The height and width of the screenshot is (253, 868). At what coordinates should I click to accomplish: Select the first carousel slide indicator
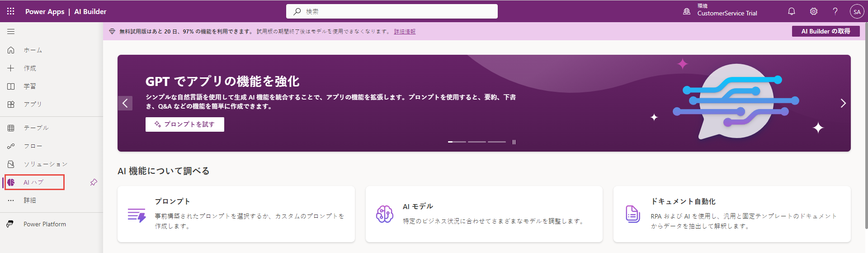coord(457,142)
